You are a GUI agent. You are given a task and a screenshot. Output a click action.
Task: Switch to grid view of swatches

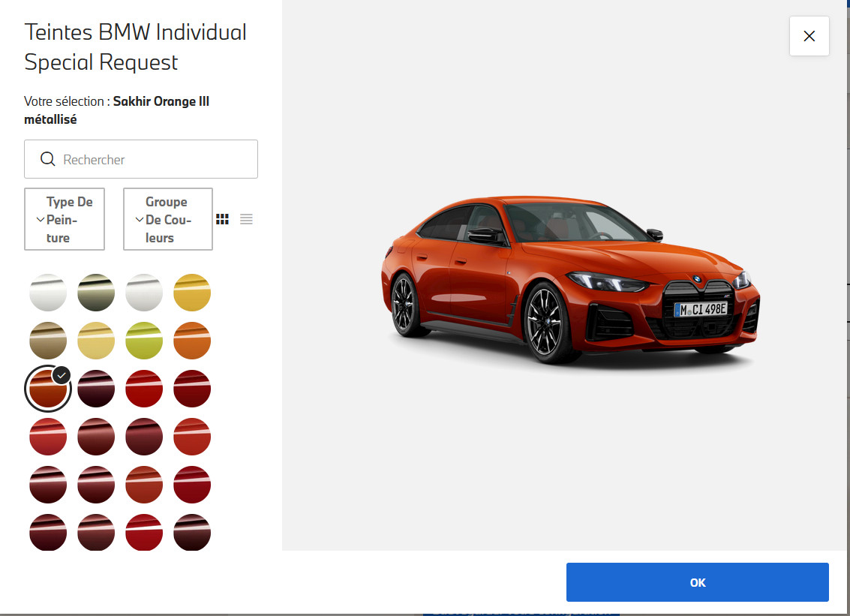coord(222,219)
